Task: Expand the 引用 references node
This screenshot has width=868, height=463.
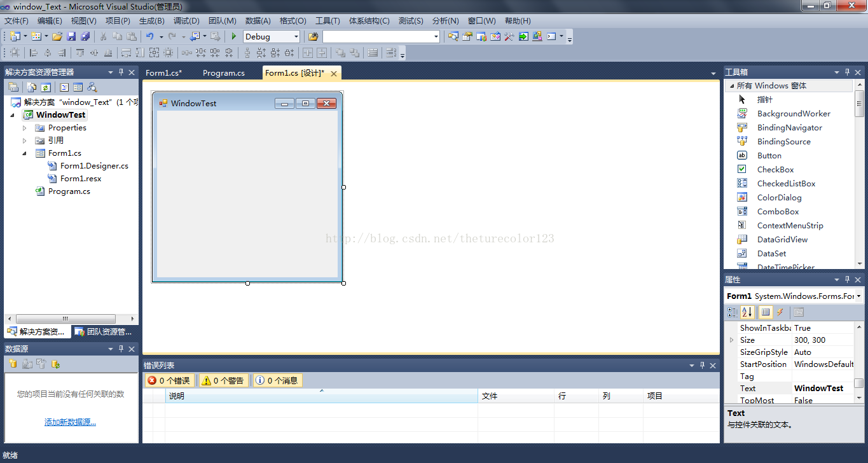Action: click(25, 141)
